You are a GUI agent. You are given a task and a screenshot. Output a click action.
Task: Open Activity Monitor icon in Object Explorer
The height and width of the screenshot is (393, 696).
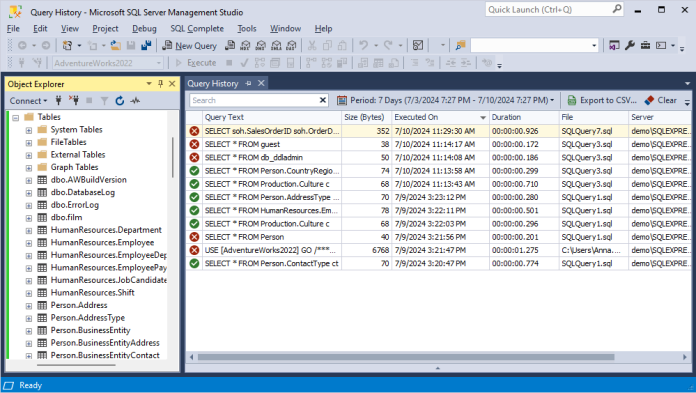point(135,101)
